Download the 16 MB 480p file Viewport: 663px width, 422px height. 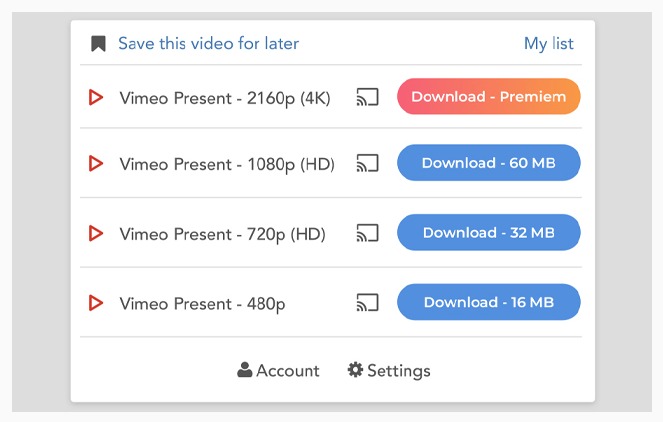pos(488,302)
